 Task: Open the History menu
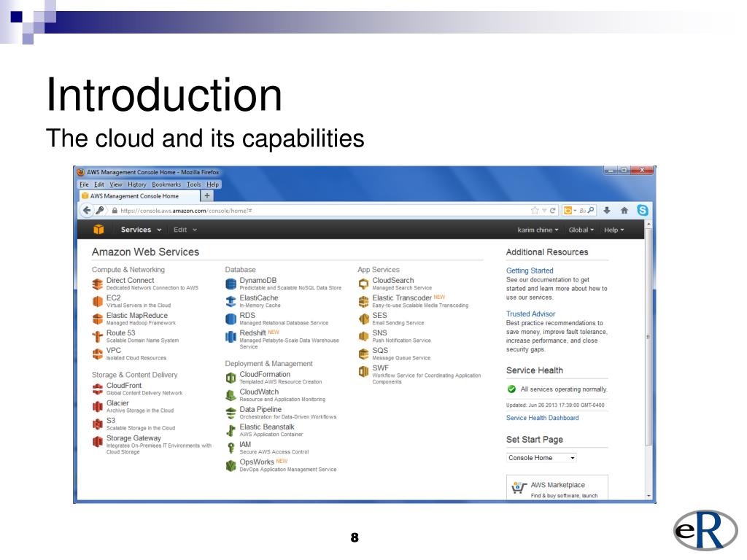137,184
